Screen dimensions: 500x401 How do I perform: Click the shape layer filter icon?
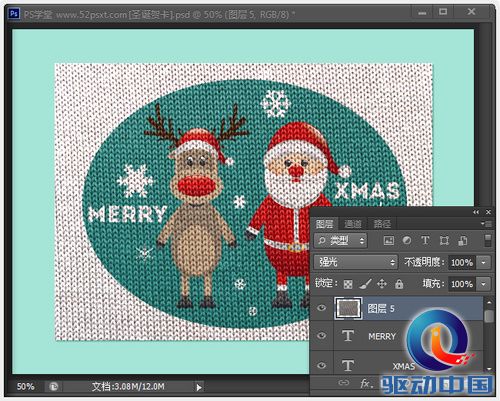click(x=444, y=240)
